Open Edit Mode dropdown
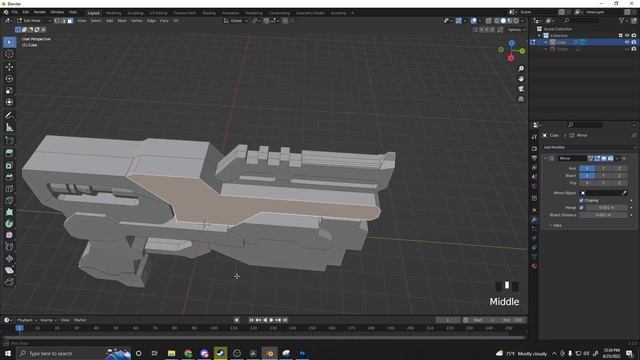The height and width of the screenshot is (360, 640). (x=34, y=20)
